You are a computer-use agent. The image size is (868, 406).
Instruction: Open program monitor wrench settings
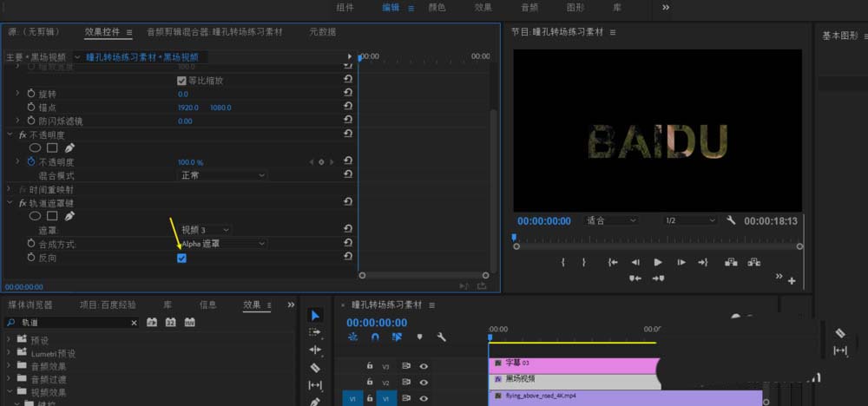tap(731, 220)
